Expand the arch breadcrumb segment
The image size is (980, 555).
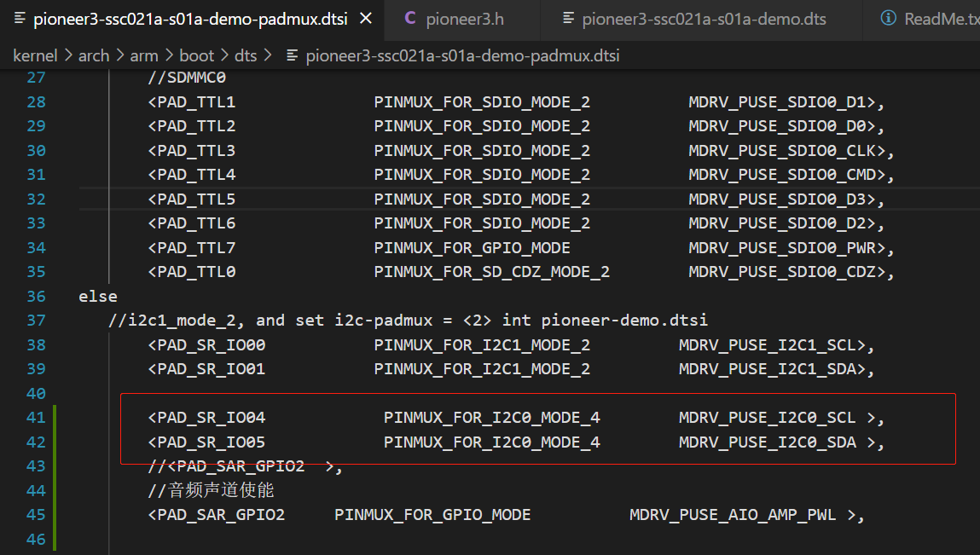(x=94, y=55)
